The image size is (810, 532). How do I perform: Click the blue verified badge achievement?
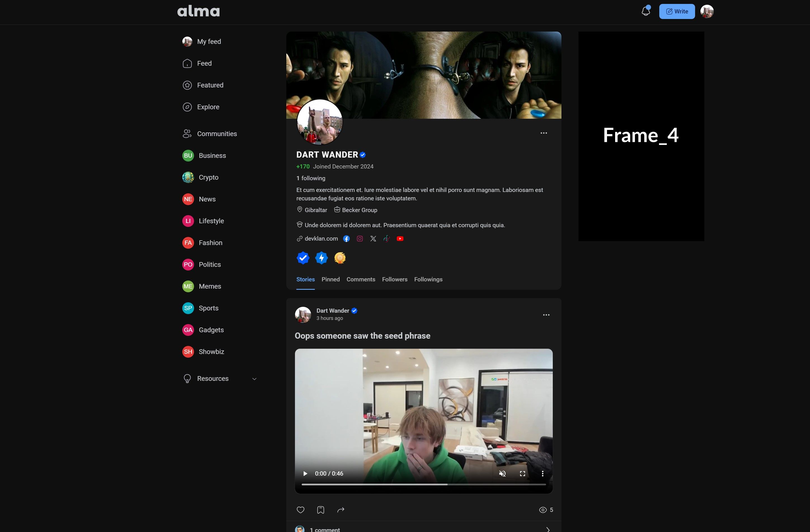[x=303, y=258]
